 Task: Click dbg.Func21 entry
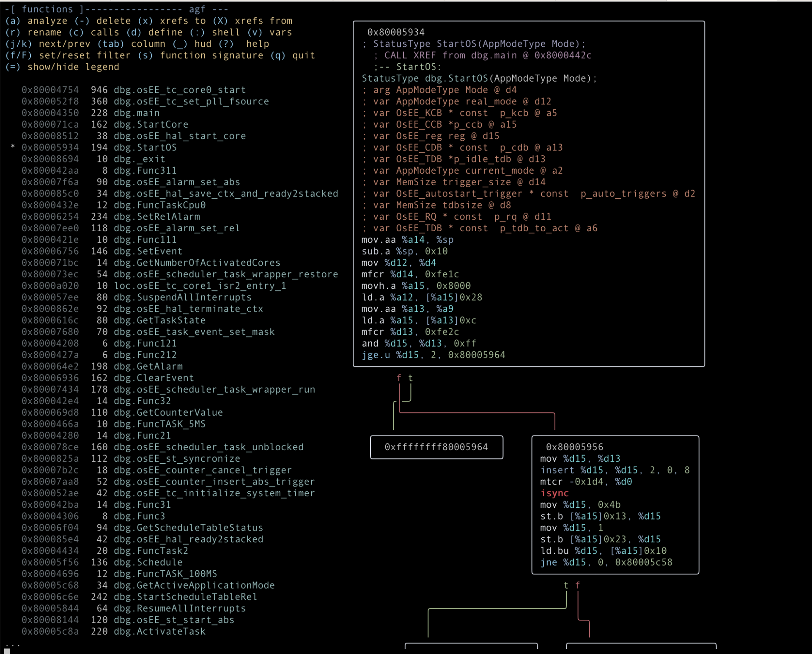pos(96,435)
